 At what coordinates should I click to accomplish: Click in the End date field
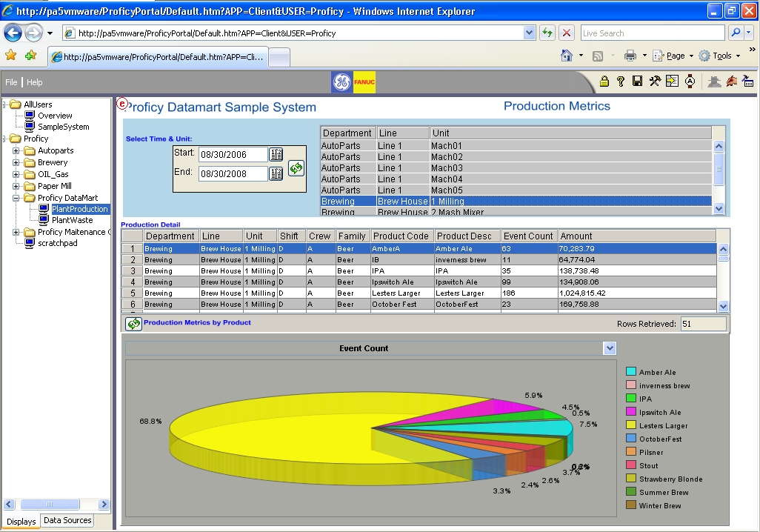click(x=233, y=173)
